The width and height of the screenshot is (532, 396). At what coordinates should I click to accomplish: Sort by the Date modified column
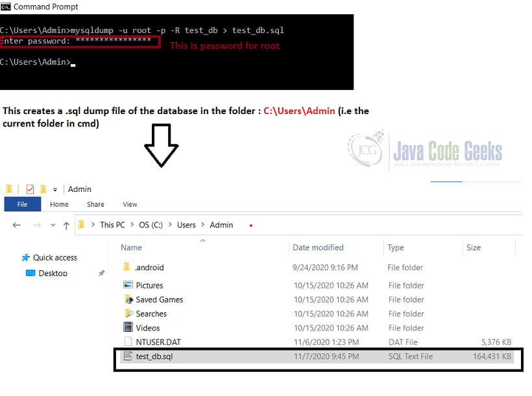[318, 248]
